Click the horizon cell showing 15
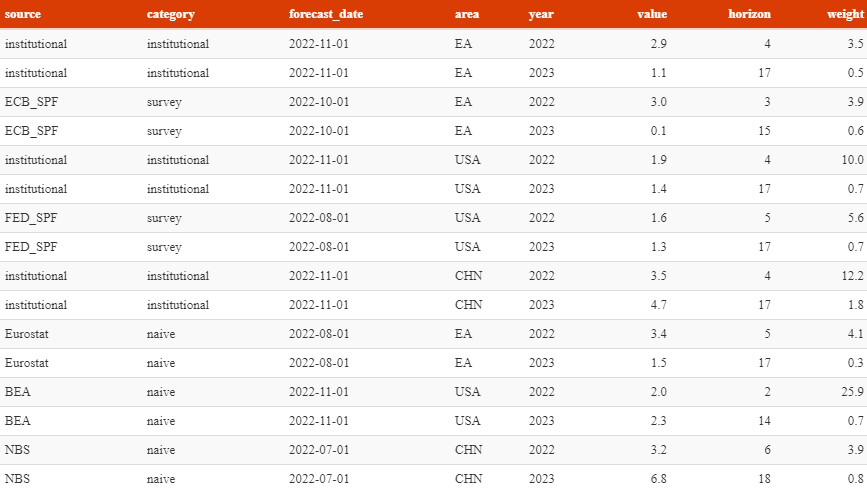867x494 pixels. [x=764, y=131]
